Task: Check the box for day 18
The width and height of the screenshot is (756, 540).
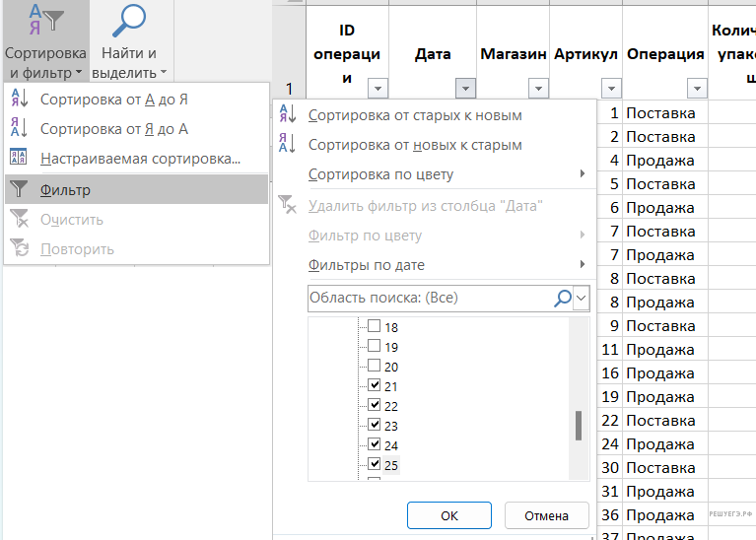Action: coord(374,327)
